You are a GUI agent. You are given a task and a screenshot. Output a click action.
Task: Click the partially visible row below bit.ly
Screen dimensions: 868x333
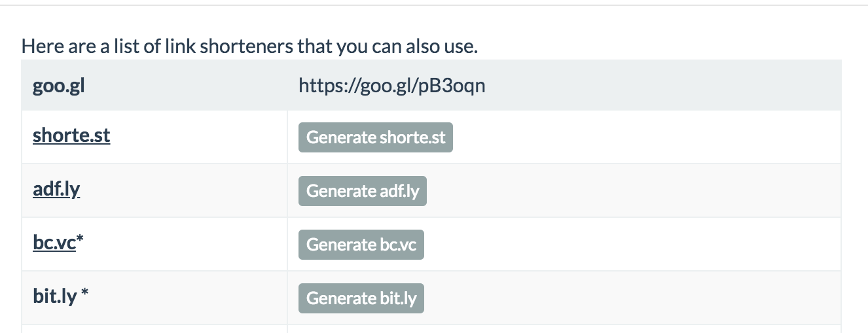click(431, 329)
